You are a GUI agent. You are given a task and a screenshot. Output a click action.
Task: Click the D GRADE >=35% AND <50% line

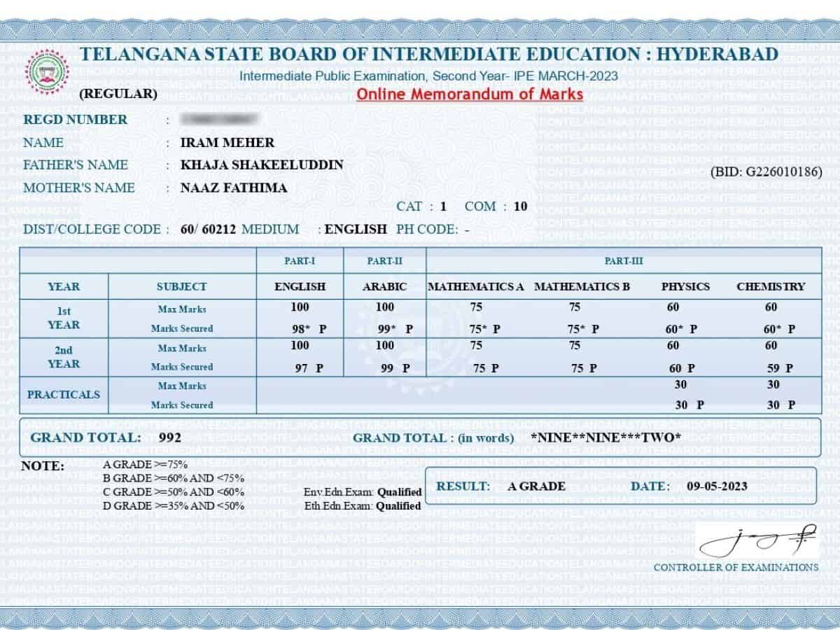point(174,505)
